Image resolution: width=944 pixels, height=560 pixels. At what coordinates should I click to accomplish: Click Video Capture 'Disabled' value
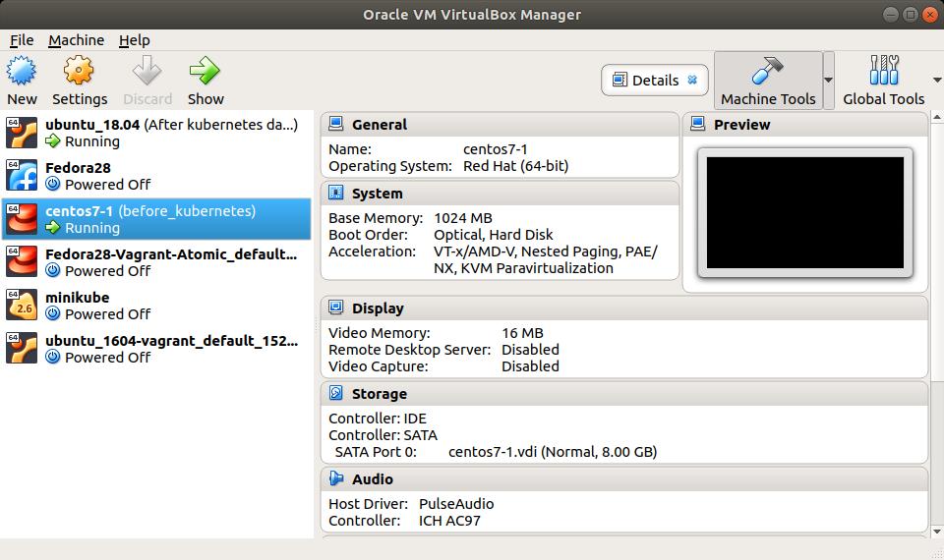[x=530, y=366]
